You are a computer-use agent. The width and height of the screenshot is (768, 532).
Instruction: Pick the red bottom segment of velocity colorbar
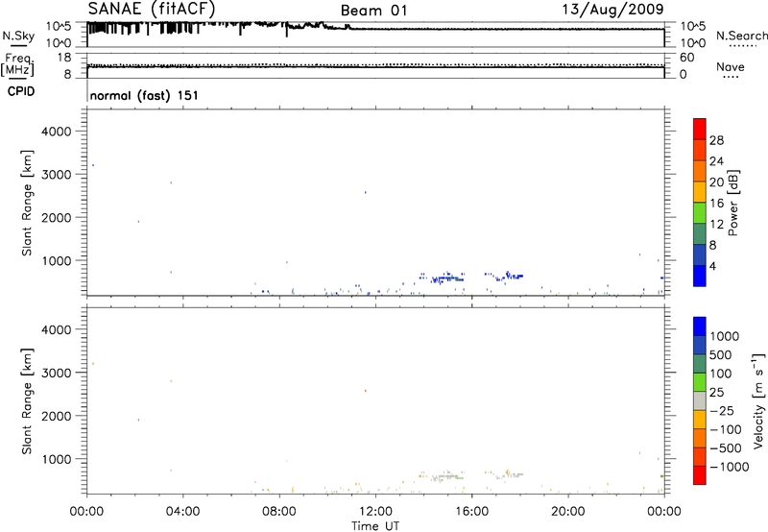click(x=700, y=475)
